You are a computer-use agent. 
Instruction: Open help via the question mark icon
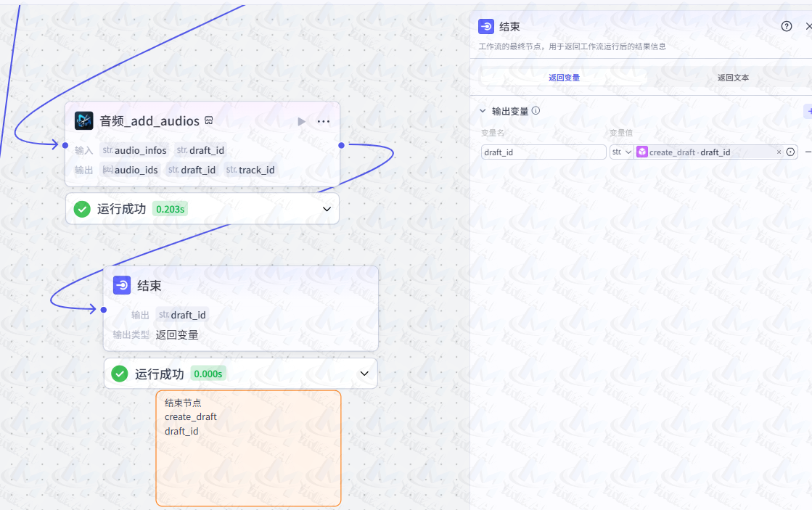786,25
